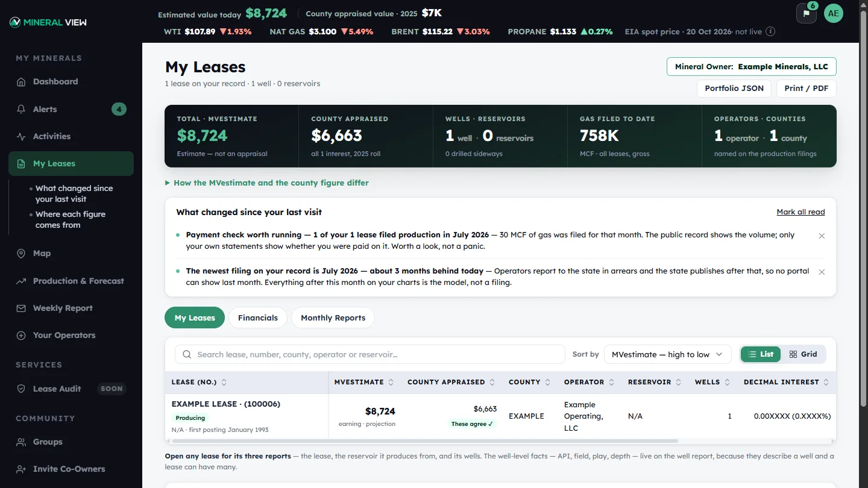
Task: Select My Leases in the sidebar
Action: coord(71,164)
